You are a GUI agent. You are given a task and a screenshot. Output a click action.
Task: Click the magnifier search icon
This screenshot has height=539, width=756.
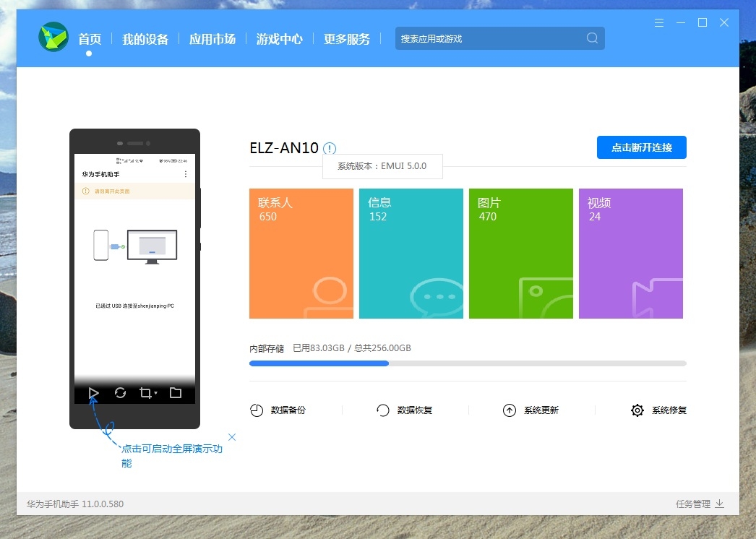[x=592, y=38]
